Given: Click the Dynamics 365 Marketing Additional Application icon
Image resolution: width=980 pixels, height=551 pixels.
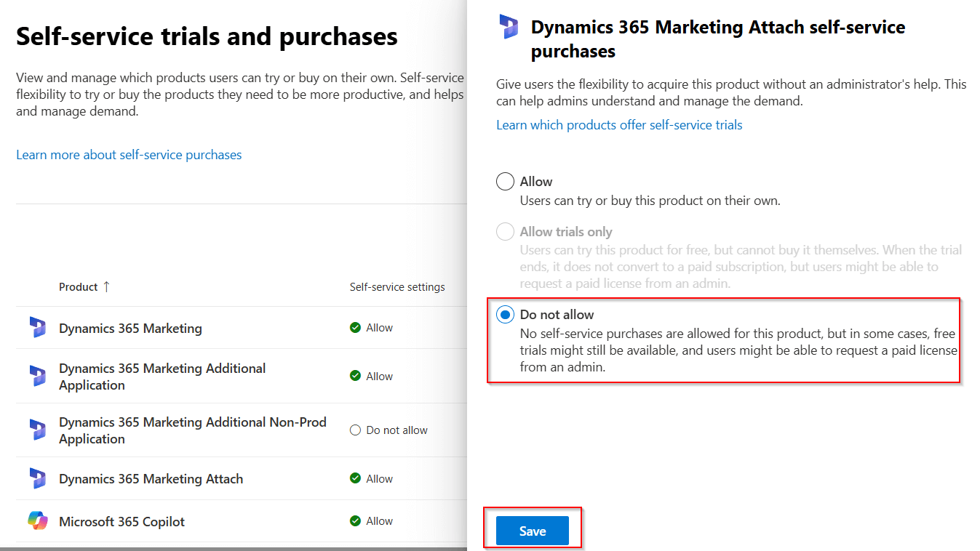Looking at the screenshot, I should click(37, 376).
